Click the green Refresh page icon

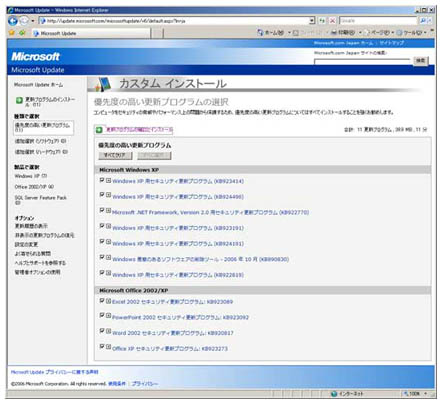click(322, 21)
